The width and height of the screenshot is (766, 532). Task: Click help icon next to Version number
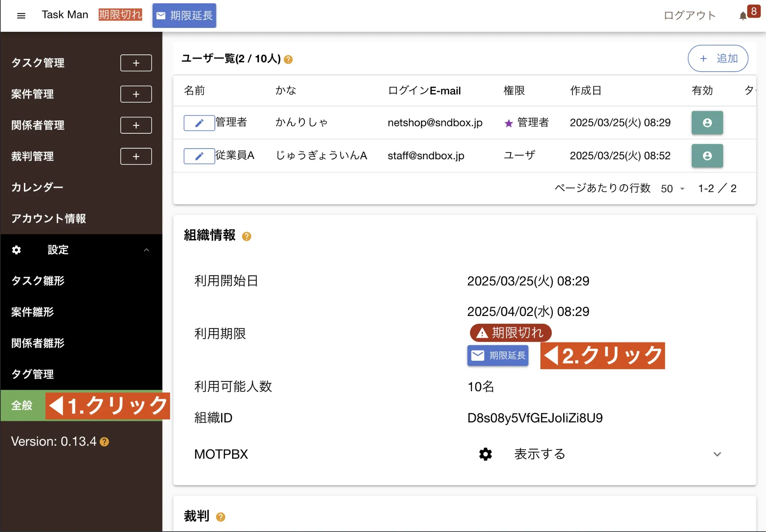[104, 442]
